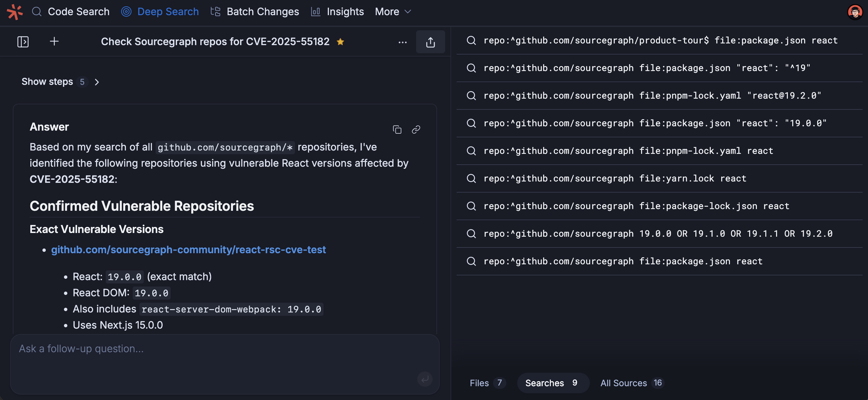Submit a follow-up with the send button

[x=425, y=379]
